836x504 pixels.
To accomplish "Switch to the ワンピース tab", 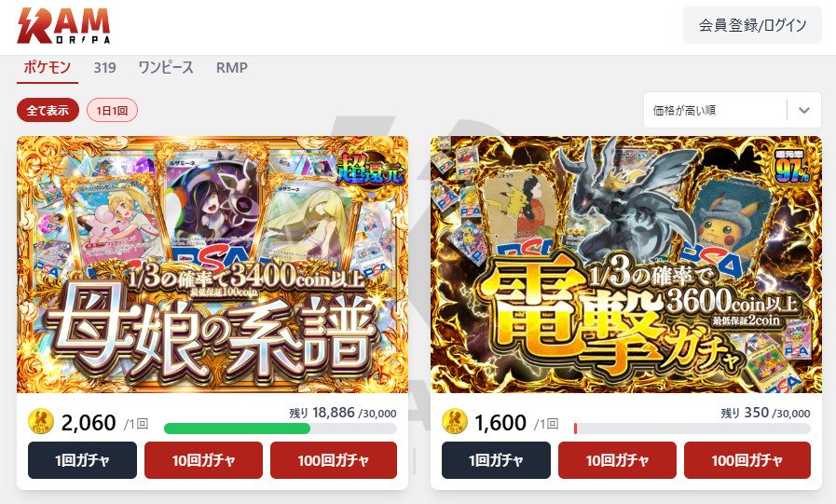I will 166,68.
